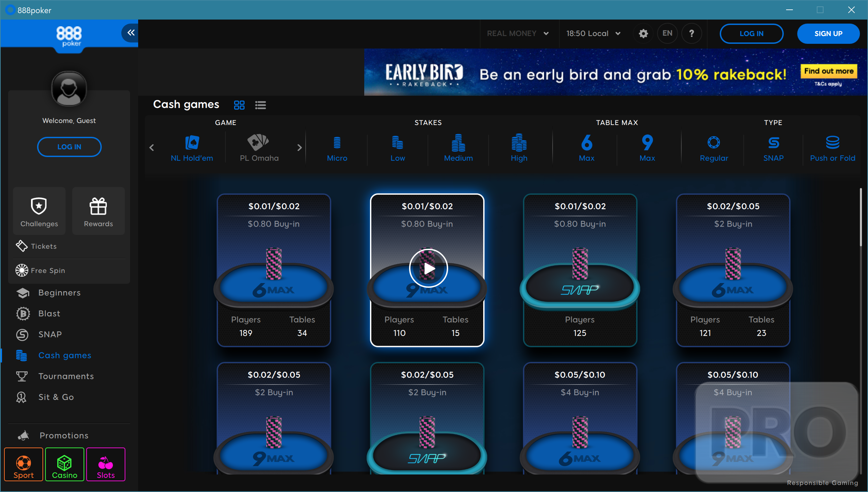Click 888poker logo in sidebar
Screen dimensions: 868x492
click(69, 36)
